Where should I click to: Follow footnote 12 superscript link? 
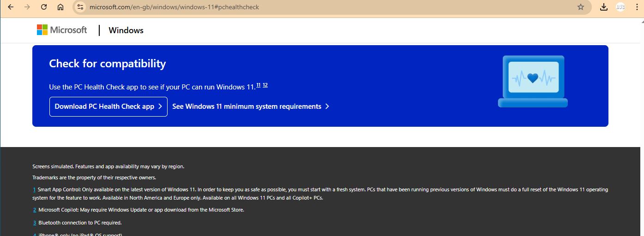click(265, 85)
